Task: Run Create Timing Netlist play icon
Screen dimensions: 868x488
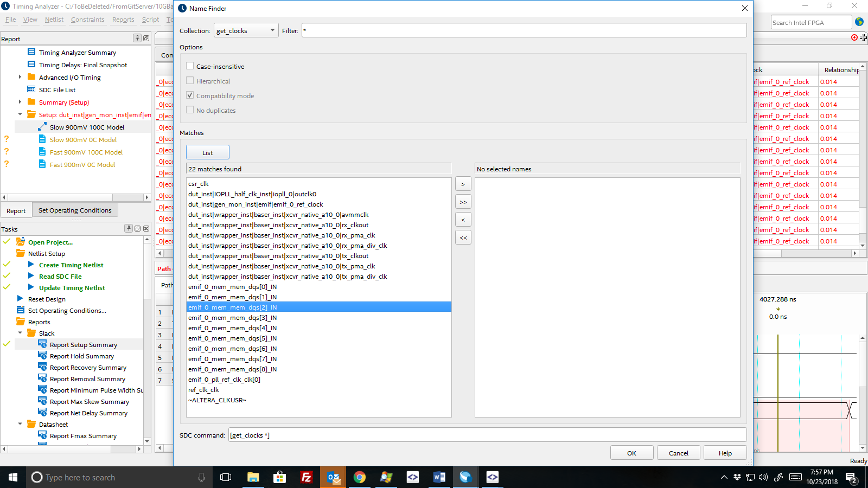Action: [31, 265]
